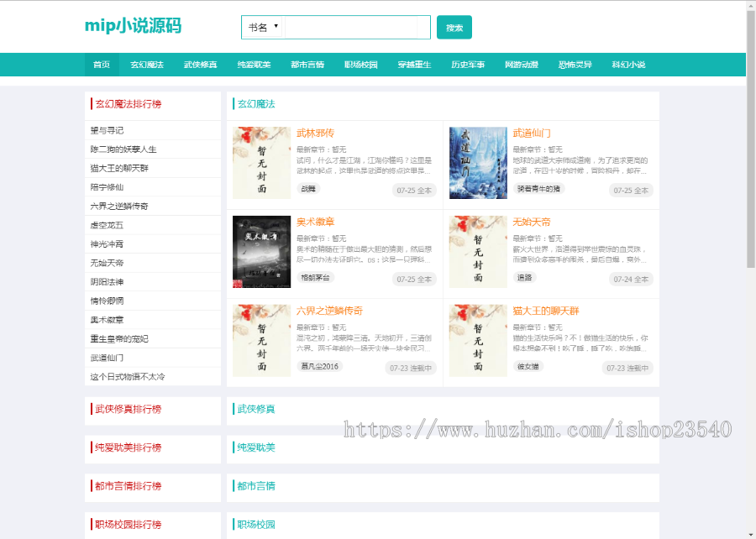This screenshot has height=539, width=756.
Task: Open 恐怖灵异 category in the navigation bar
Action: tap(575, 65)
